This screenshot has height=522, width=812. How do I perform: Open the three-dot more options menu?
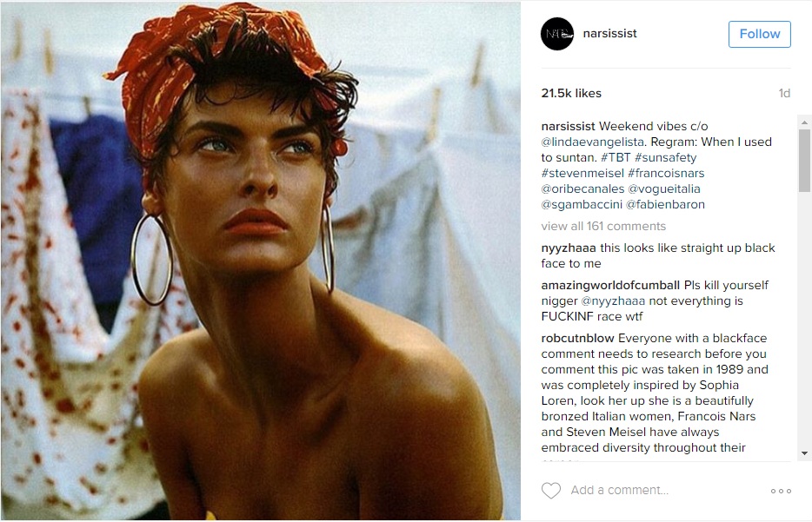point(781,491)
